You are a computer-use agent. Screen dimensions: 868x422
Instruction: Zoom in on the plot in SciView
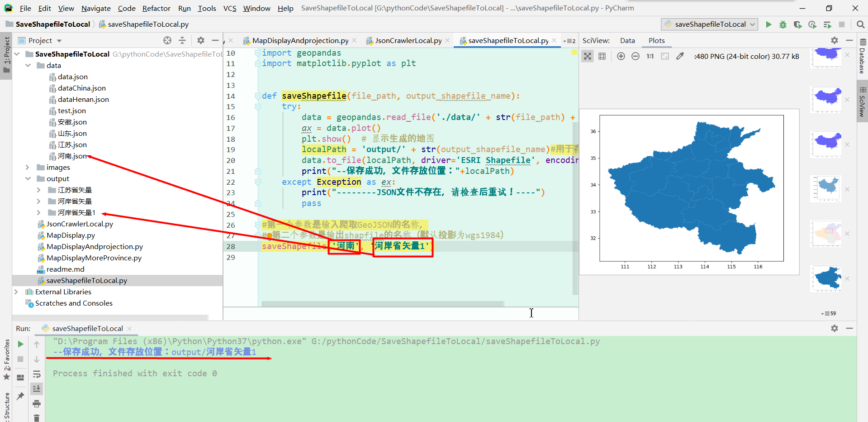(621, 56)
